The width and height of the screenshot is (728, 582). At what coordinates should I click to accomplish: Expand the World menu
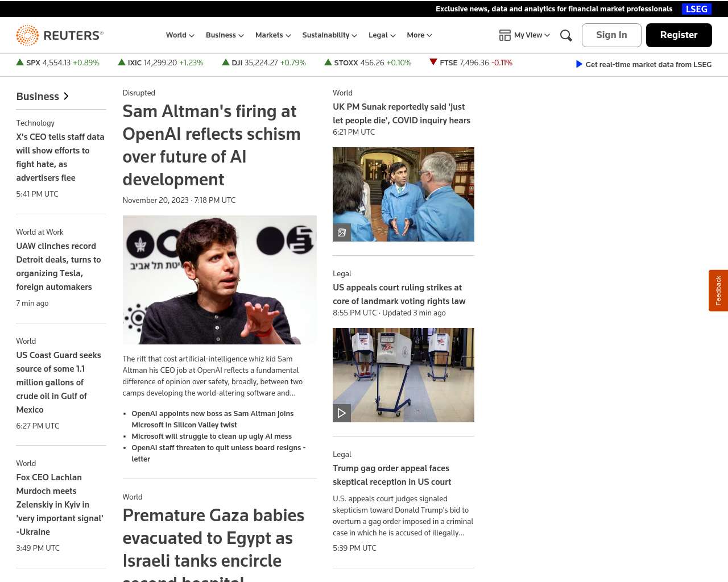(x=180, y=35)
